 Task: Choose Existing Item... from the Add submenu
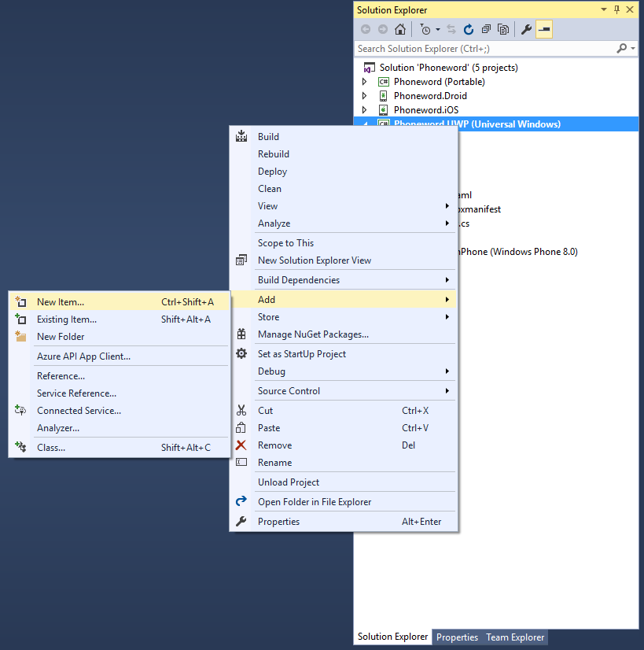[120, 319]
